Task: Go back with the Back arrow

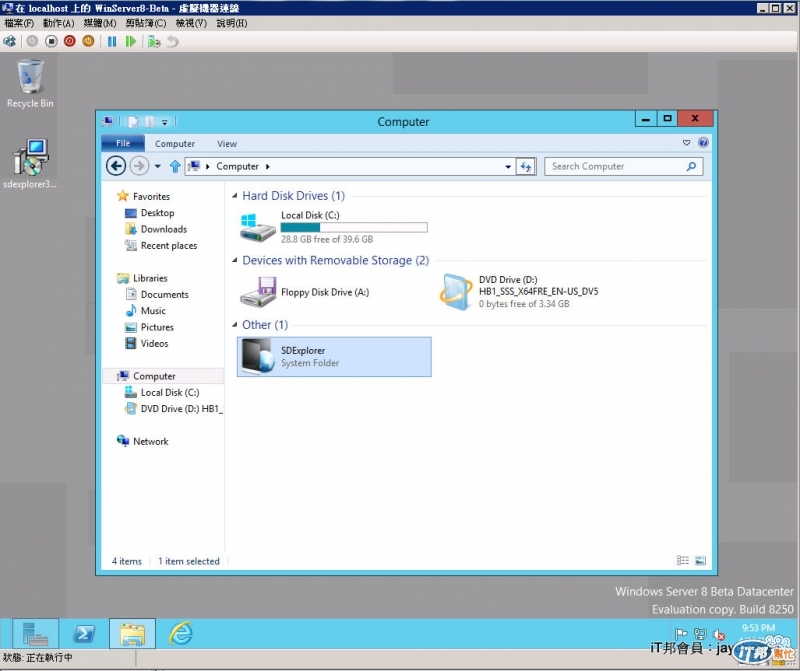Action: pyautogui.click(x=116, y=166)
